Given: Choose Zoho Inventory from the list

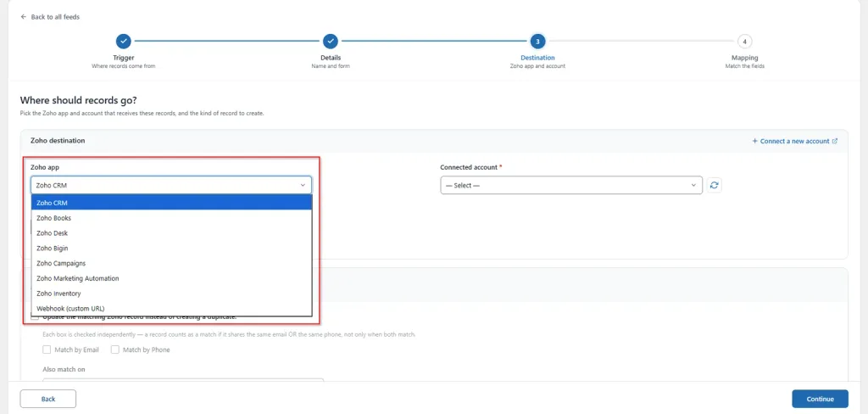Looking at the screenshot, I should pos(171,294).
